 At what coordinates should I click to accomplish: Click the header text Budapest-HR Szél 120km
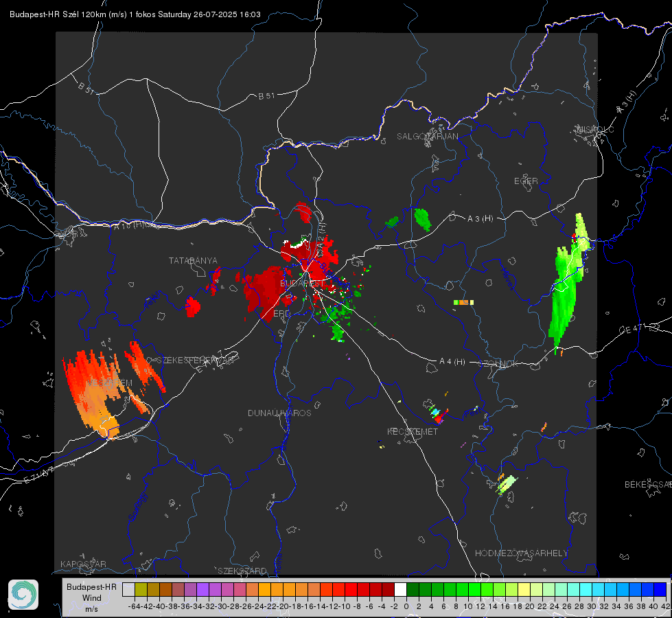[58, 14]
